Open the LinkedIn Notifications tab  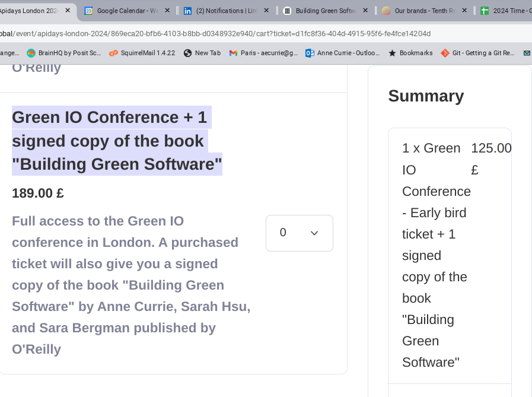pyautogui.click(x=227, y=11)
